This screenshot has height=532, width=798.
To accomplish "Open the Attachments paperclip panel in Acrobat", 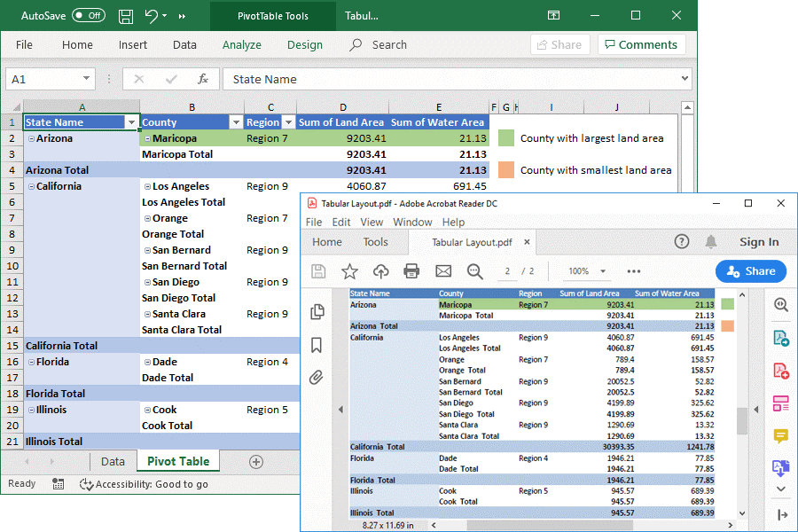I will click(x=317, y=378).
